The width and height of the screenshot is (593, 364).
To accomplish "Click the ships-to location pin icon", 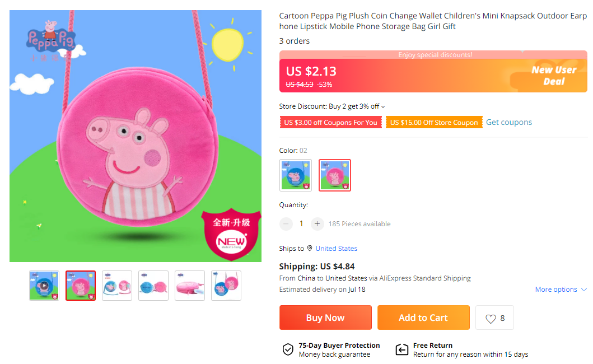I will [310, 248].
